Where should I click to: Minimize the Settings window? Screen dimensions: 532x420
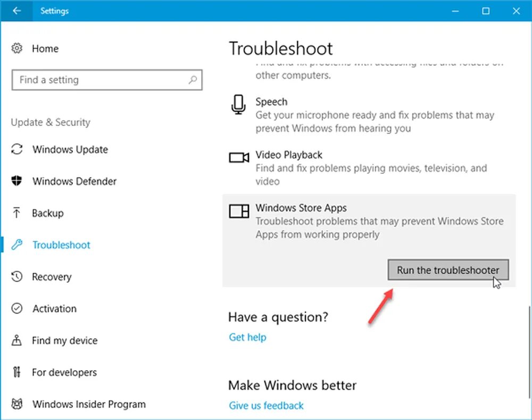pos(455,11)
